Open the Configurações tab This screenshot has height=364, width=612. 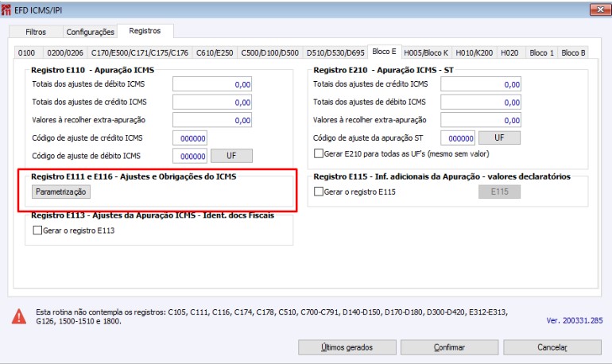pyautogui.click(x=90, y=32)
